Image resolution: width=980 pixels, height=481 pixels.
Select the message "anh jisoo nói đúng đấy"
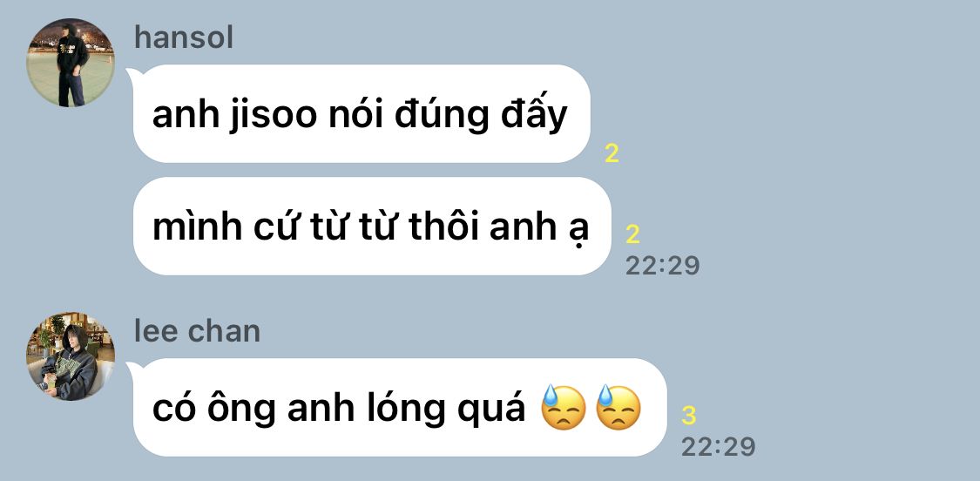(x=362, y=114)
